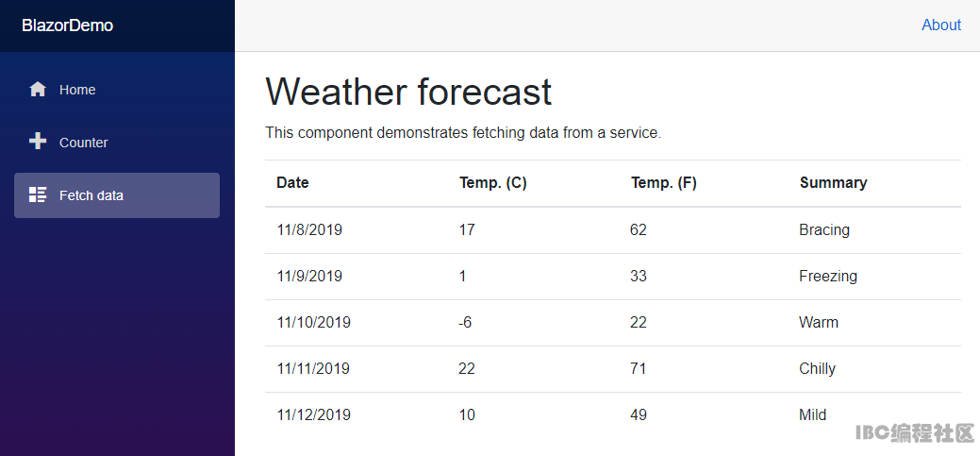Click the Counter plus icon
This screenshot has width=980, height=456.
coord(38,142)
